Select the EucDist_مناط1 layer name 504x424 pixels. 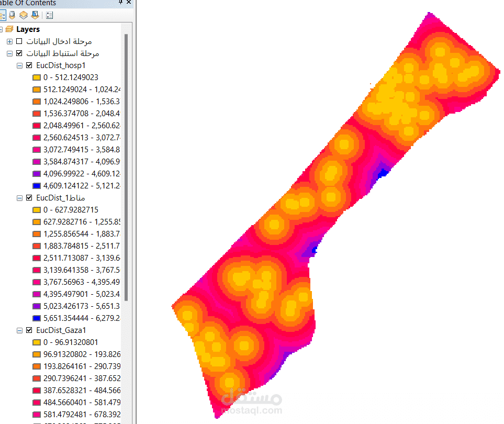[x=60, y=198]
